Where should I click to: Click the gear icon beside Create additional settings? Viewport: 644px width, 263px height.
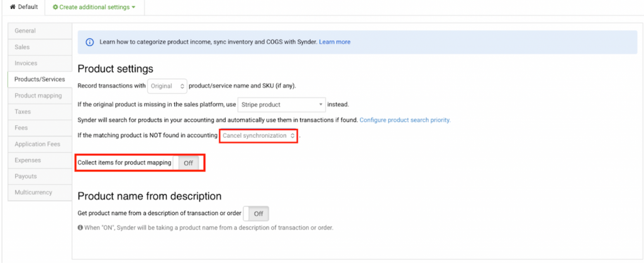pos(55,7)
